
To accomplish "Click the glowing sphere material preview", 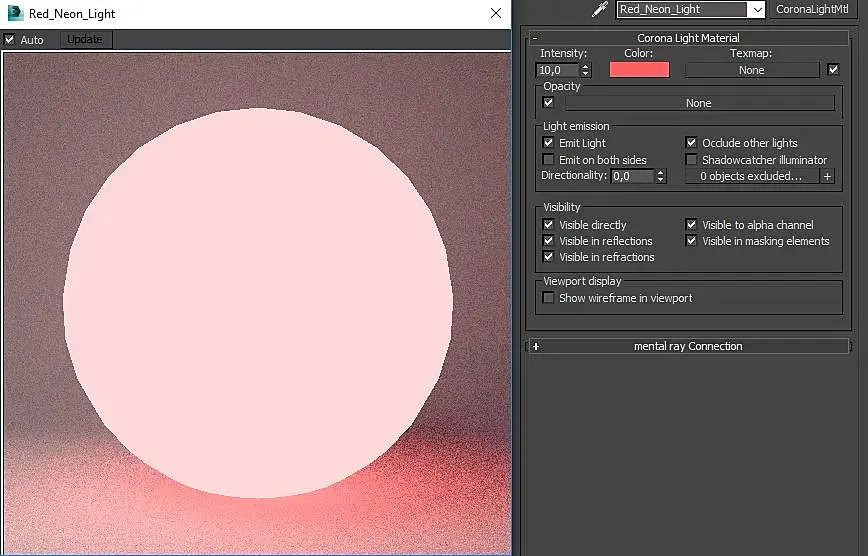I will point(258,303).
